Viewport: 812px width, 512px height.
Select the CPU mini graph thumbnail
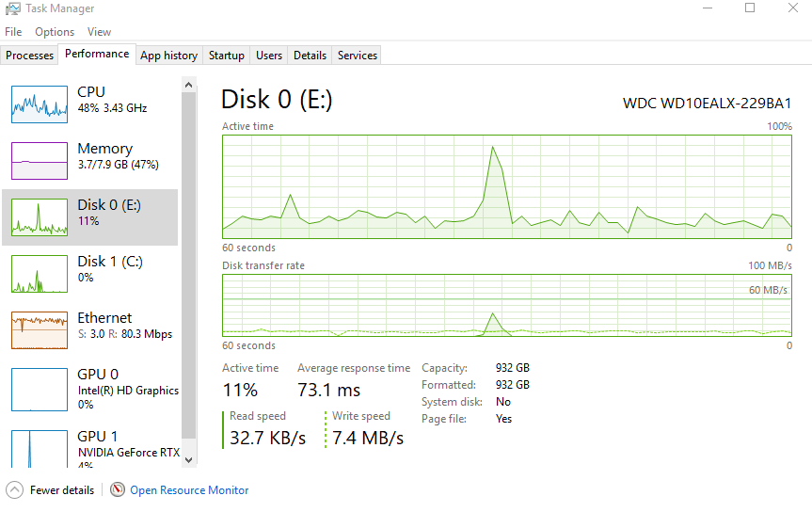click(40, 104)
